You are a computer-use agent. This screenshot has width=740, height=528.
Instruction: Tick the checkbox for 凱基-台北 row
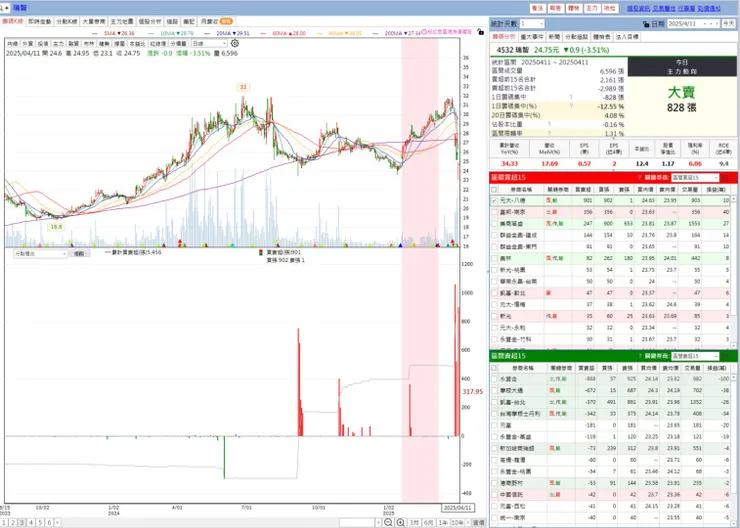tap(494, 402)
